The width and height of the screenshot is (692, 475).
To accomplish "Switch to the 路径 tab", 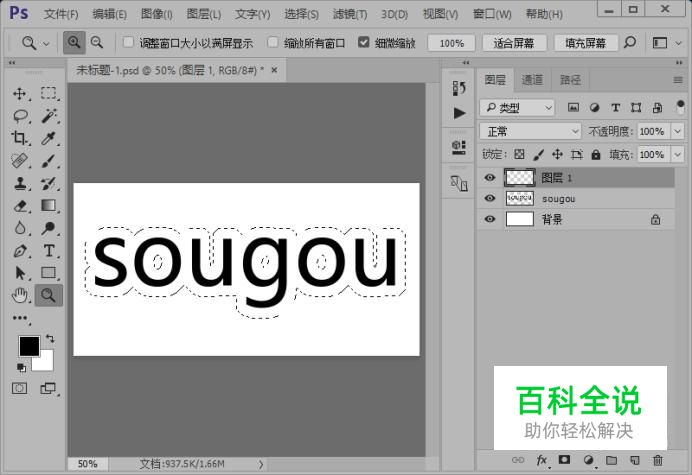I will 570,80.
